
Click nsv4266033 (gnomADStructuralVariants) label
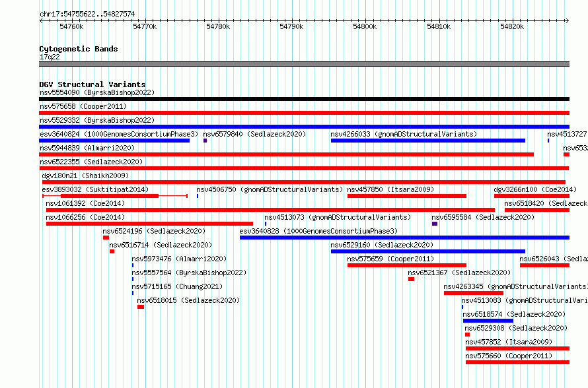[404, 134]
